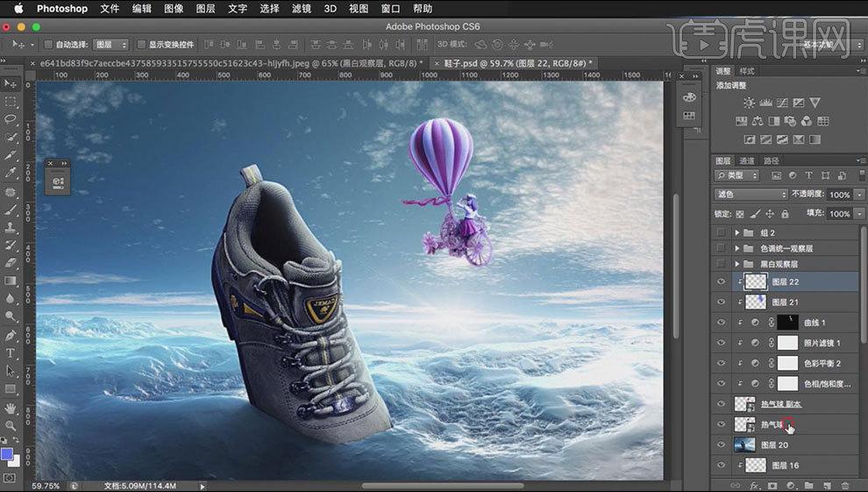Open the auto-select 图层 dropdown

click(x=110, y=44)
